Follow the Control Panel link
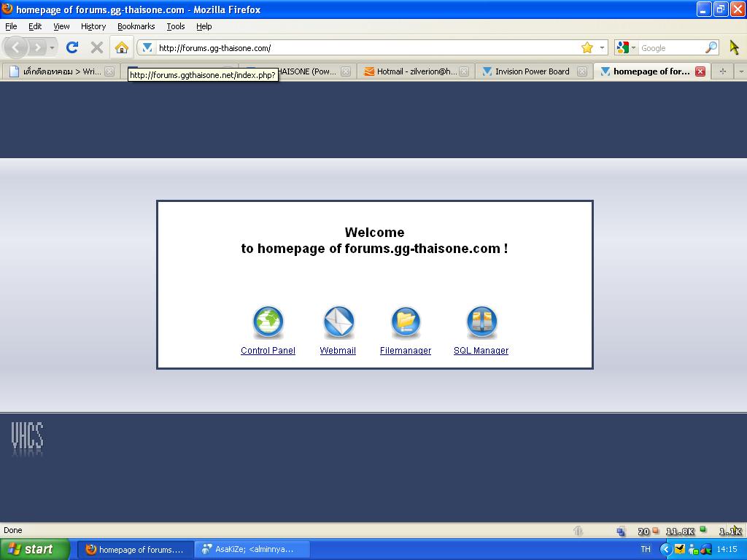The height and width of the screenshot is (560, 747). tap(268, 351)
